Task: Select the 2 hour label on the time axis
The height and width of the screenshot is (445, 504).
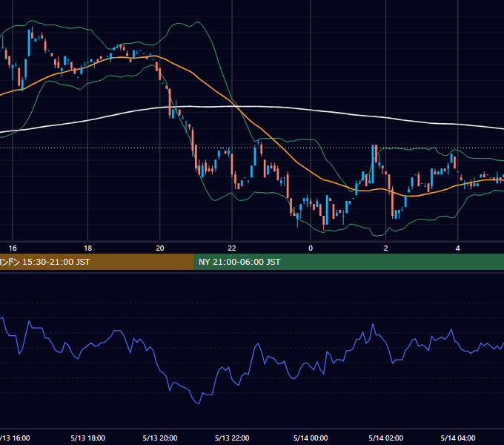Action: pos(385,248)
